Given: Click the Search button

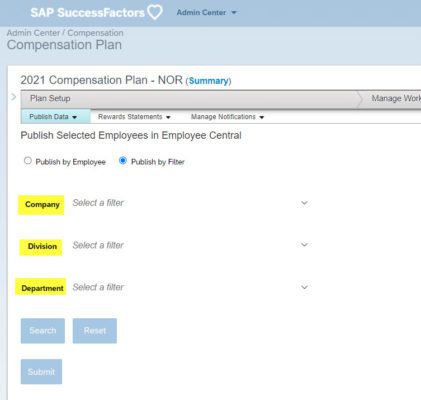Looking at the screenshot, I should click(43, 331).
